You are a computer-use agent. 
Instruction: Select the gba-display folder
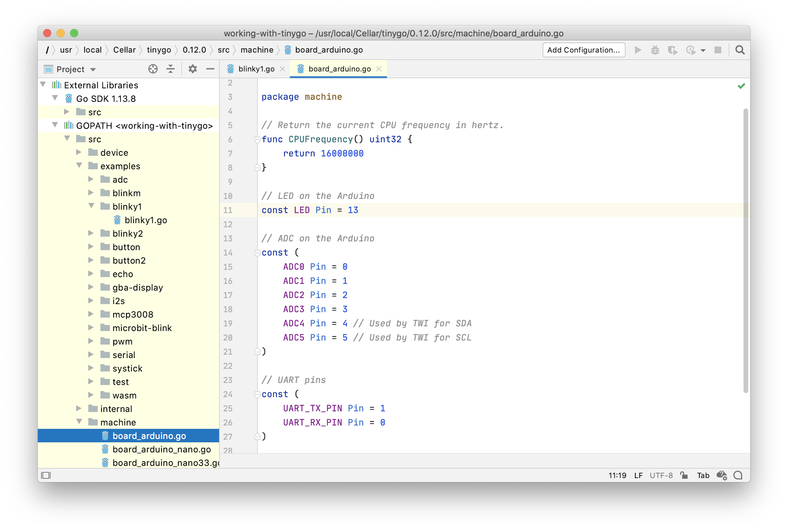click(x=137, y=288)
